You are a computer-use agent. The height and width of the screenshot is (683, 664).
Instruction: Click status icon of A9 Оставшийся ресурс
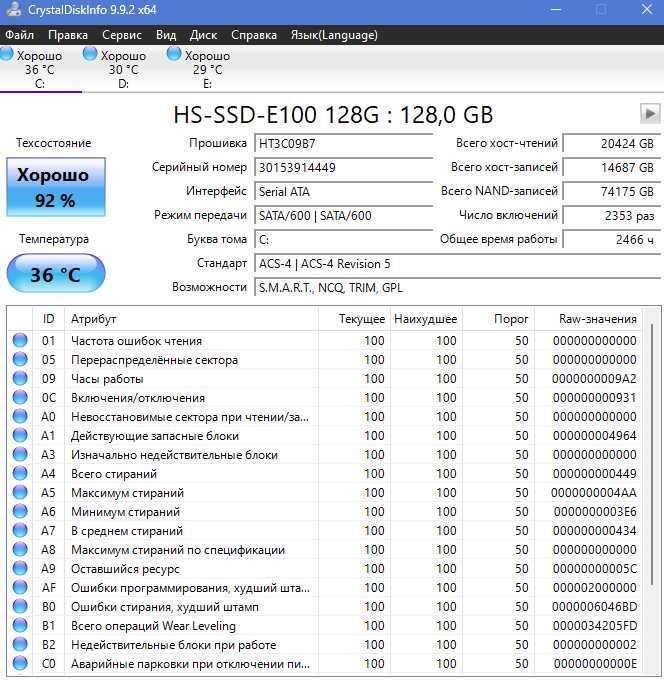[x=20, y=569]
